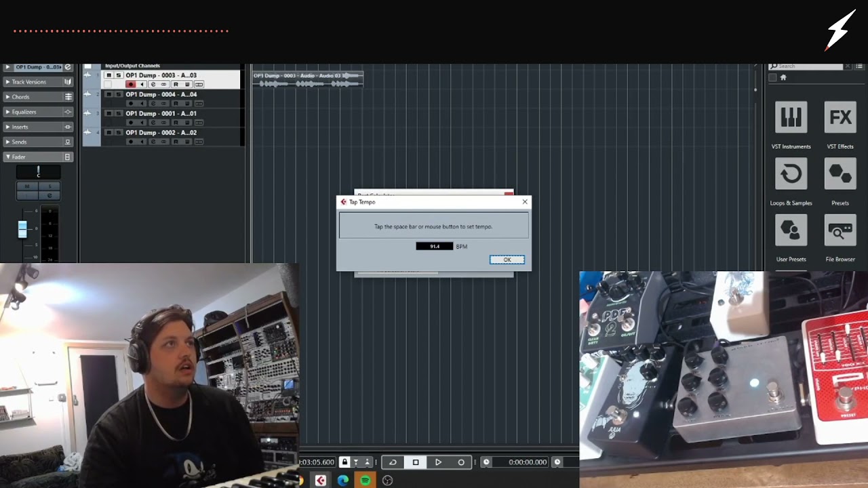
Task: Mute track OP1 Dump - 0003
Action: point(108,75)
